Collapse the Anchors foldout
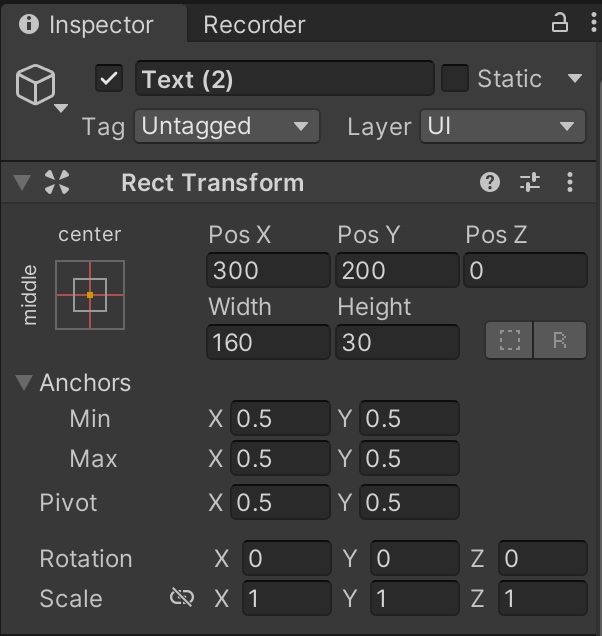The image size is (602, 636). [x=24, y=383]
